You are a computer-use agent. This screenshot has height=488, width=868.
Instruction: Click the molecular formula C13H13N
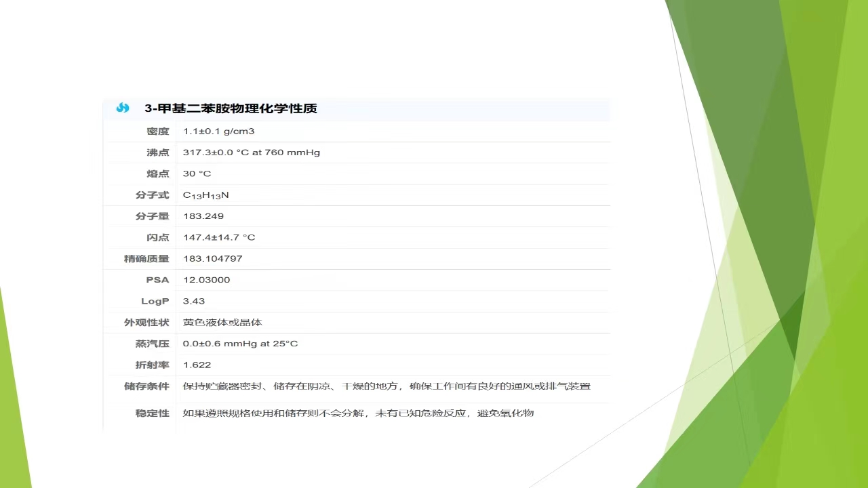[x=205, y=195]
